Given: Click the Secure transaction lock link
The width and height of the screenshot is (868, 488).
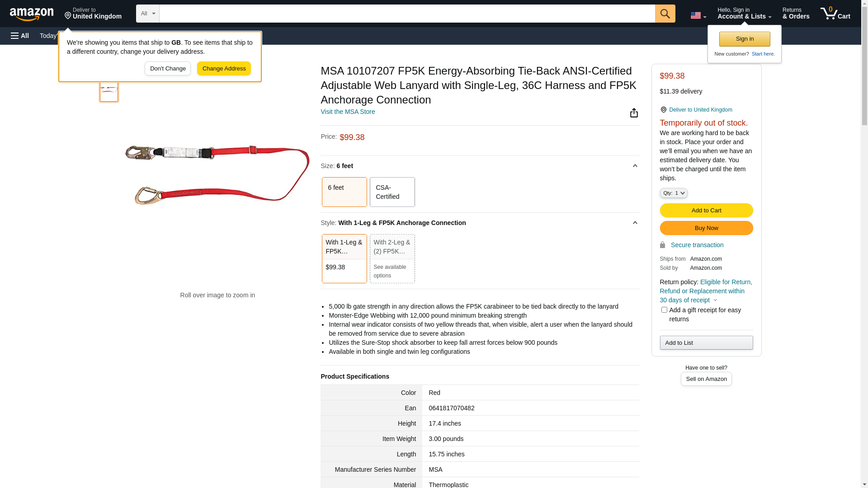Looking at the screenshot, I should 697,245.
